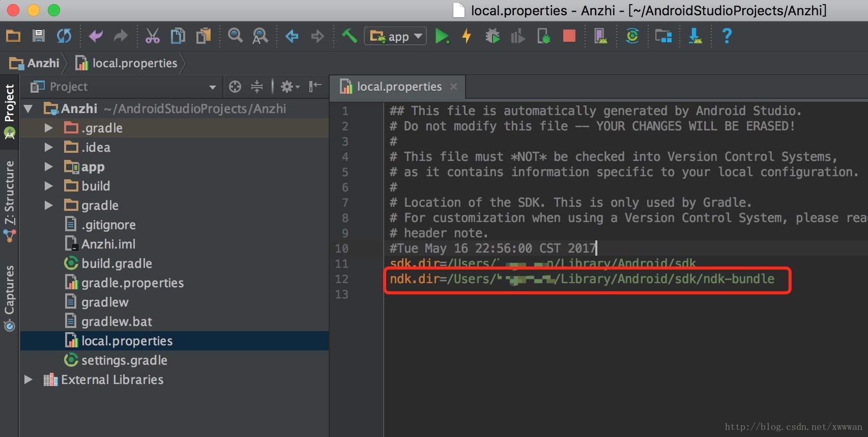Expand the .gradle folder

[48, 128]
